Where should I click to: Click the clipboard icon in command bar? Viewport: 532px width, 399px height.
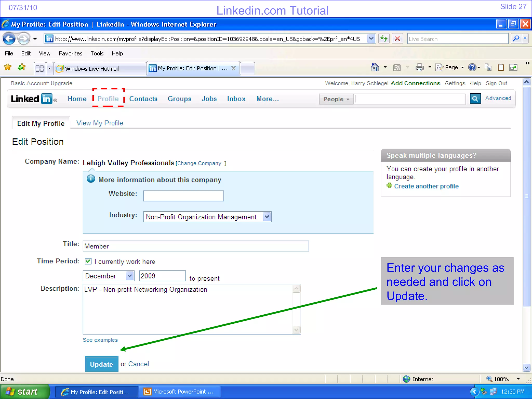(501, 68)
